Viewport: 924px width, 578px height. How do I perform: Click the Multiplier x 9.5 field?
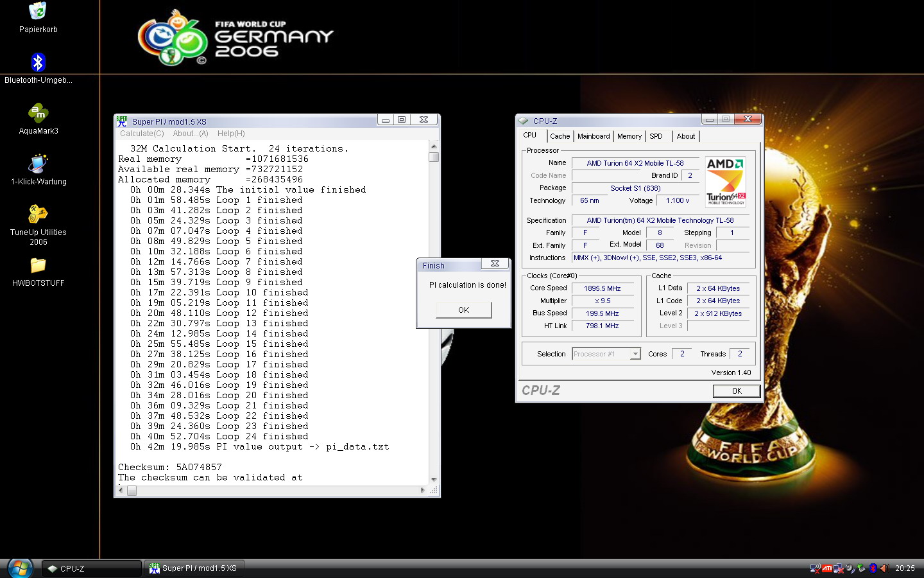point(603,301)
